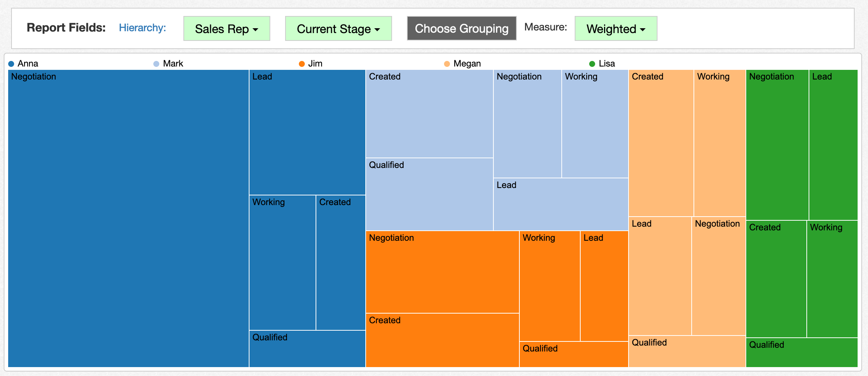Viewport: 868px width, 376px height.
Task: Select Jim's Created treemap cell
Action: pyautogui.click(x=442, y=340)
